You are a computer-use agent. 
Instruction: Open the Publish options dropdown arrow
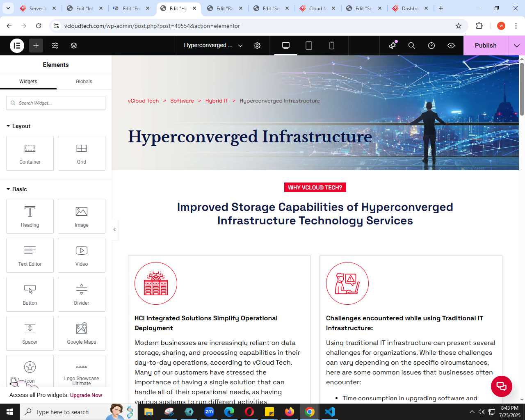coord(517,46)
